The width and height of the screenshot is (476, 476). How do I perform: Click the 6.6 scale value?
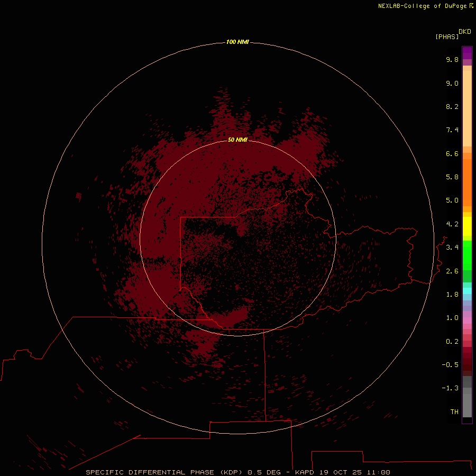tap(452, 153)
